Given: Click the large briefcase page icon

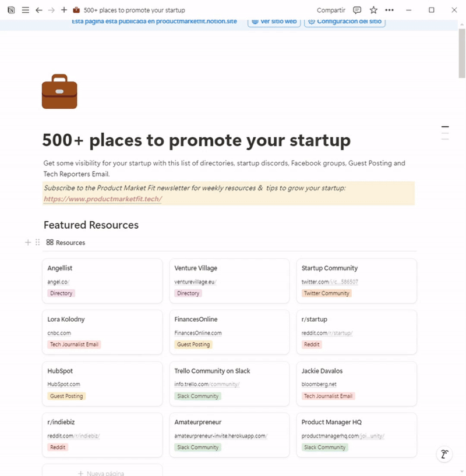Looking at the screenshot, I should [x=59, y=91].
